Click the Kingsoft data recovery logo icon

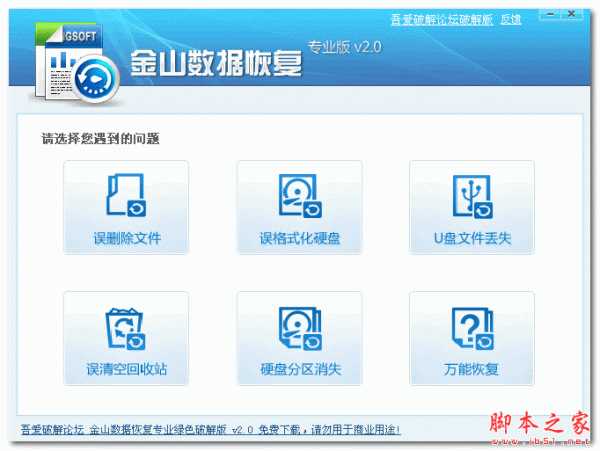(77, 64)
